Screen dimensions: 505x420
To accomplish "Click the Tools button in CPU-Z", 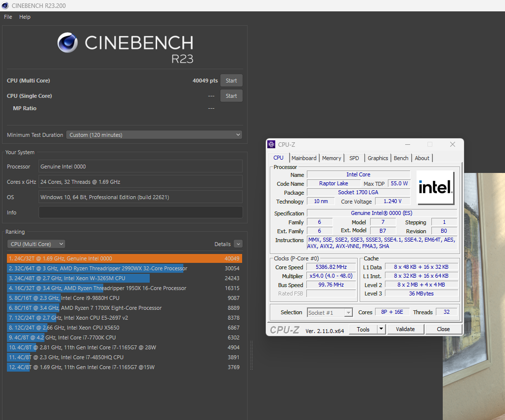I will [363, 329].
